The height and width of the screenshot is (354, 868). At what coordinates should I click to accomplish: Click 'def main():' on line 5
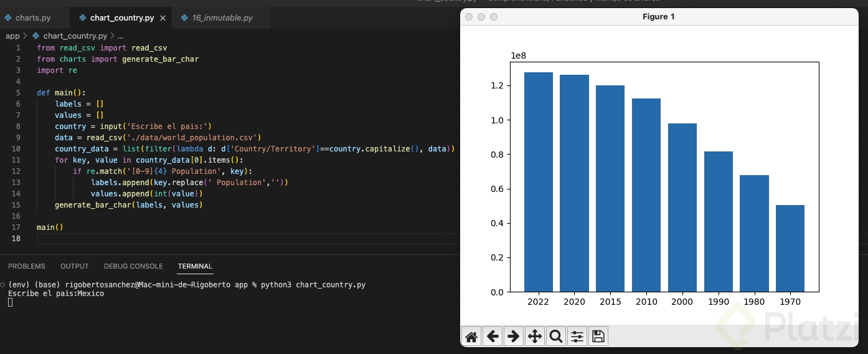61,92
